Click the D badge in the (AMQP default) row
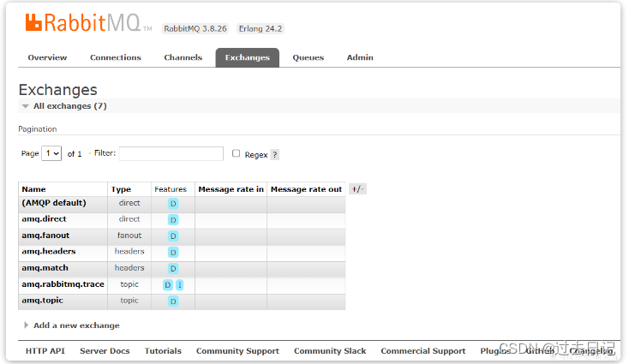 coord(173,204)
